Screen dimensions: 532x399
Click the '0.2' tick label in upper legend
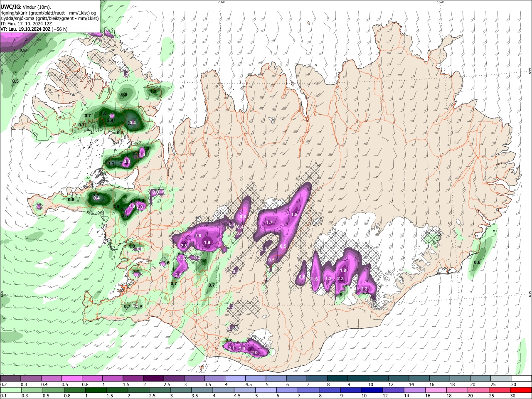3,384
